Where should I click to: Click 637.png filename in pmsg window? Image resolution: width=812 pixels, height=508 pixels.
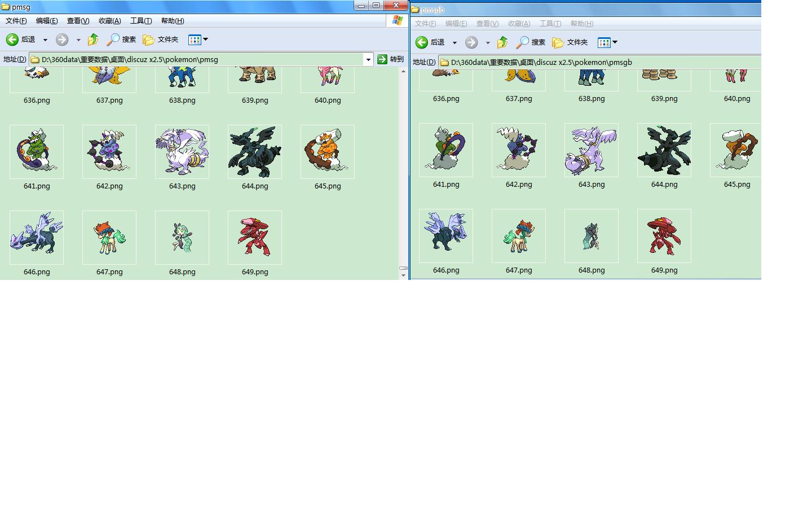(x=109, y=100)
